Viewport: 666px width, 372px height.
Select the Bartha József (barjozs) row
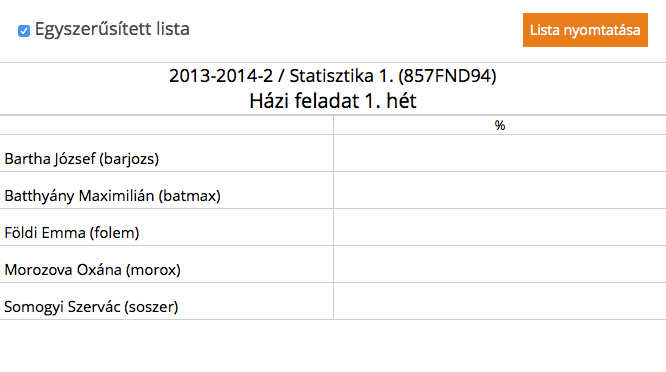coord(333,153)
